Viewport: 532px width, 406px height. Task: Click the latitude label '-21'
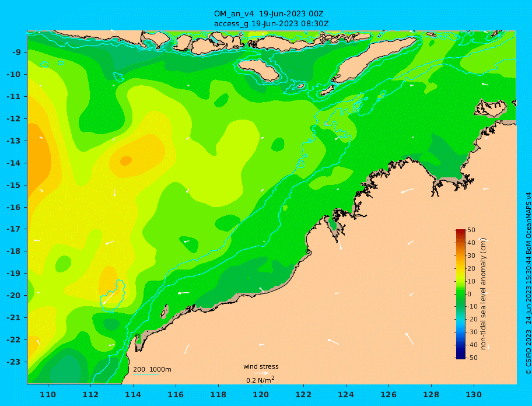pos(14,317)
